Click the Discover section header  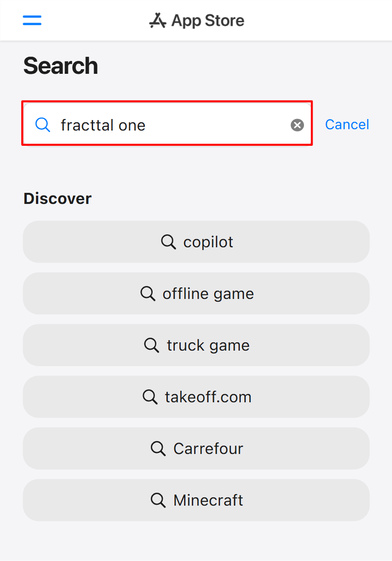(57, 198)
